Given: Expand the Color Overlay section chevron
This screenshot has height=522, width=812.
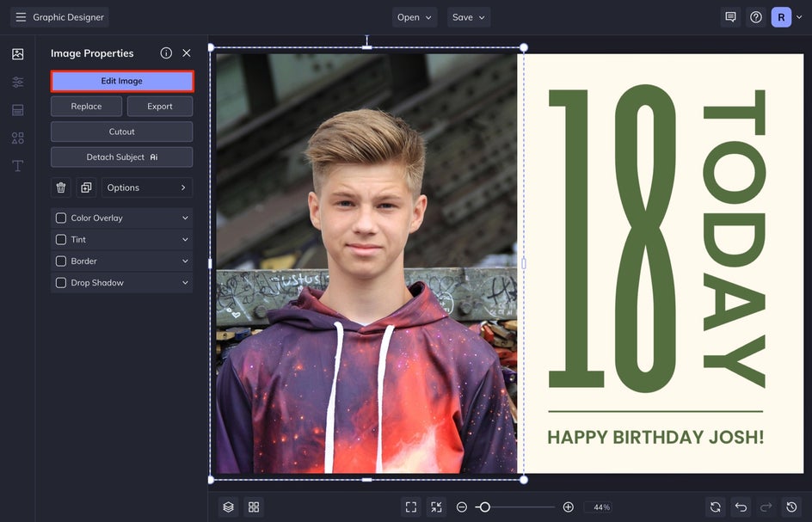Looking at the screenshot, I should tap(185, 218).
